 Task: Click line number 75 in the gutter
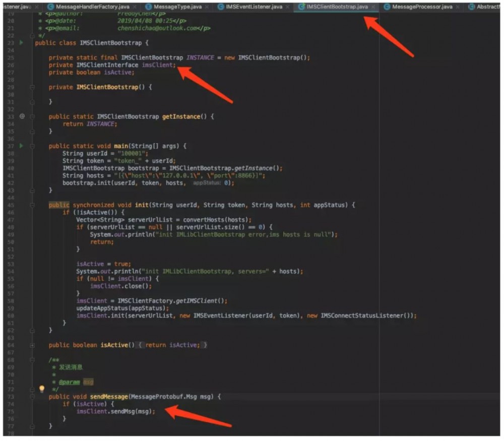point(11,411)
